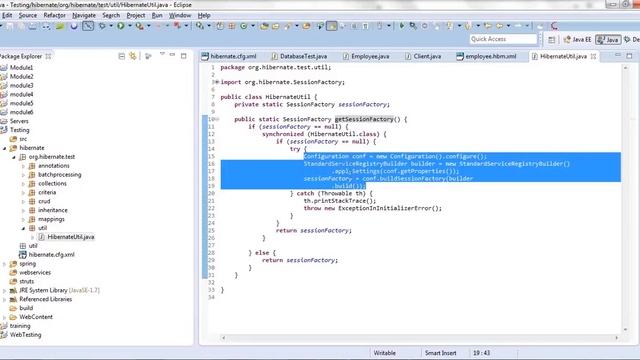Click the Open Type toolbar icon

(264, 26)
